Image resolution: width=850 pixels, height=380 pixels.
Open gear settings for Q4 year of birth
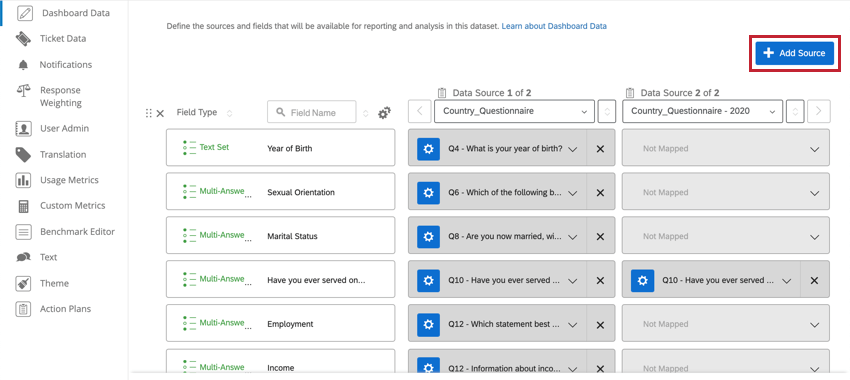tap(428, 149)
